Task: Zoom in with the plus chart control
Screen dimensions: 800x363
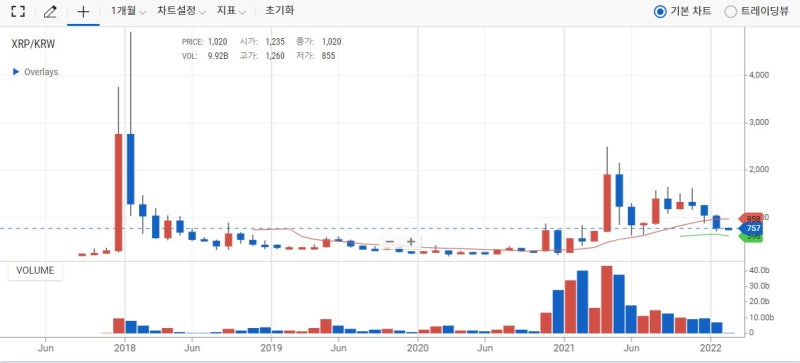Action: pyautogui.click(x=411, y=241)
